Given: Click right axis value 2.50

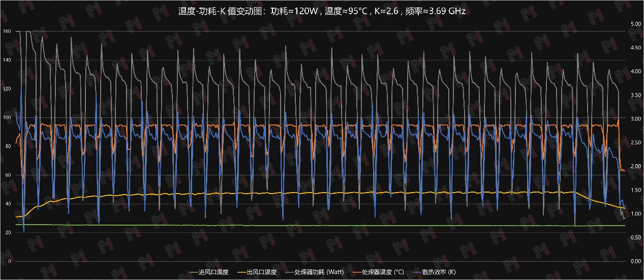Looking at the screenshot, I should [x=635, y=142].
